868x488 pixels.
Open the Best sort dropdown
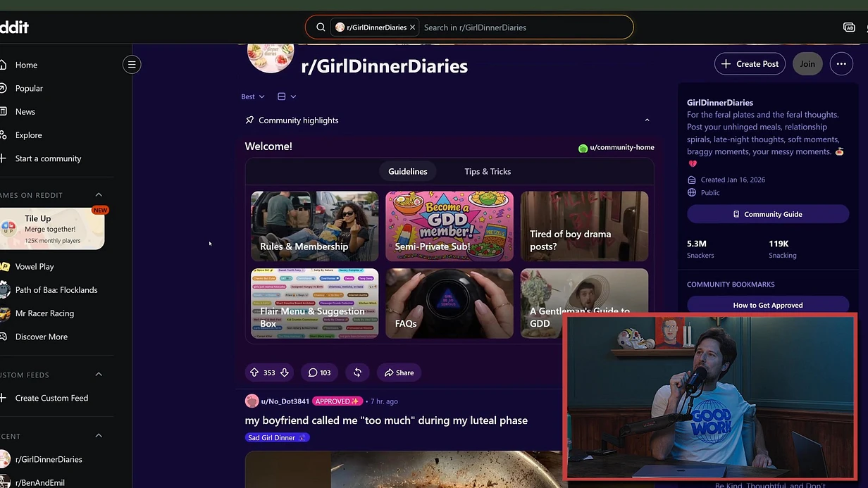click(x=253, y=96)
